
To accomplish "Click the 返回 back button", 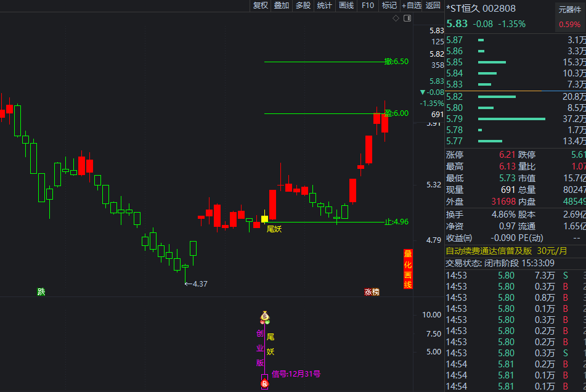I will [x=433, y=6].
